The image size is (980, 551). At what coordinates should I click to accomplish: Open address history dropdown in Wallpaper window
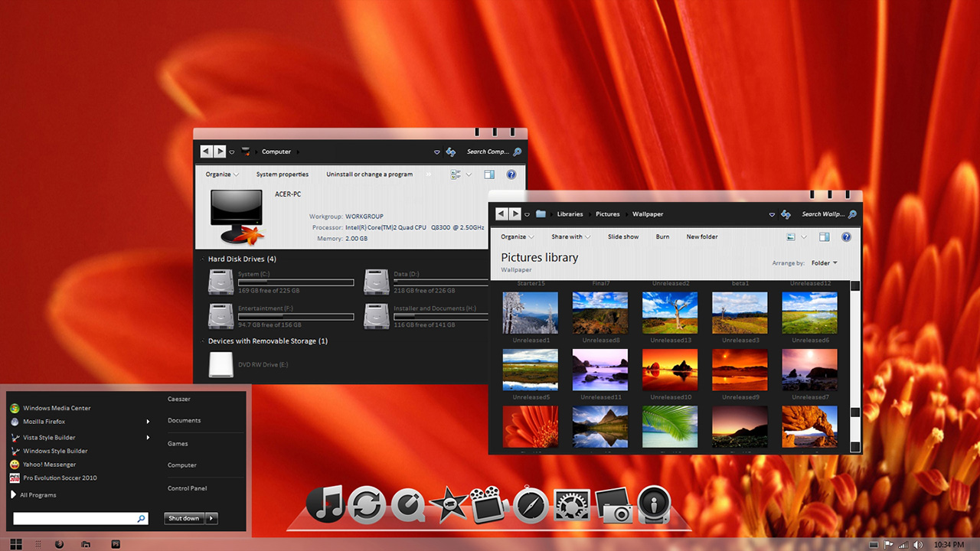point(772,215)
